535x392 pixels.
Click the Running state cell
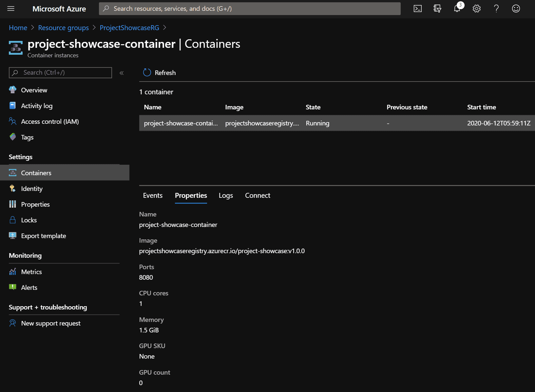[317, 123]
